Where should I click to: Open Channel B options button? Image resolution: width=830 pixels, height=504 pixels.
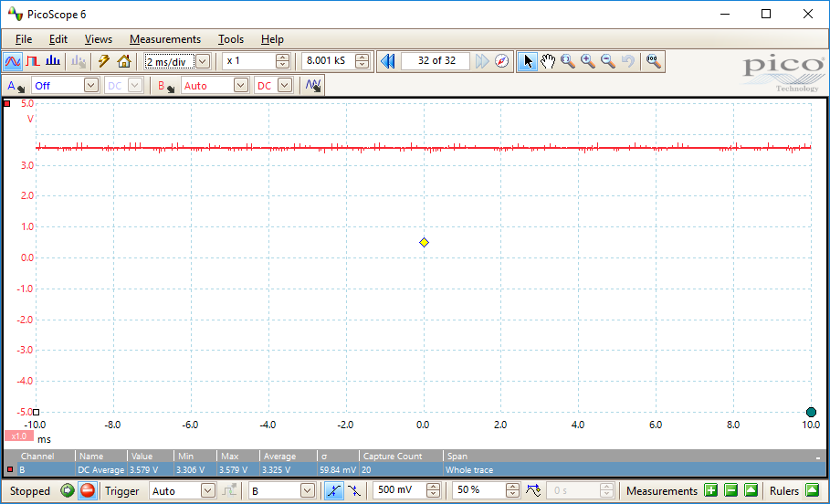(166, 86)
